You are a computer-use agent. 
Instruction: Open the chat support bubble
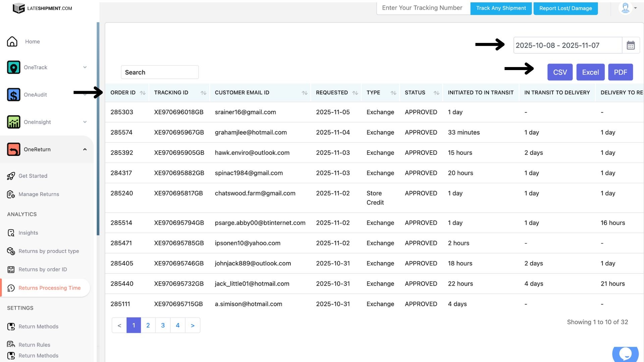point(625,354)
